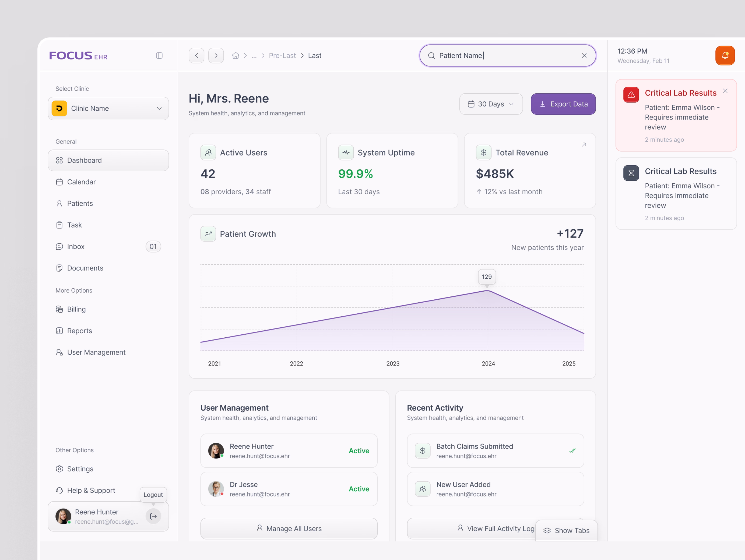Click the New User Added people icon

[x=423, y=489]
